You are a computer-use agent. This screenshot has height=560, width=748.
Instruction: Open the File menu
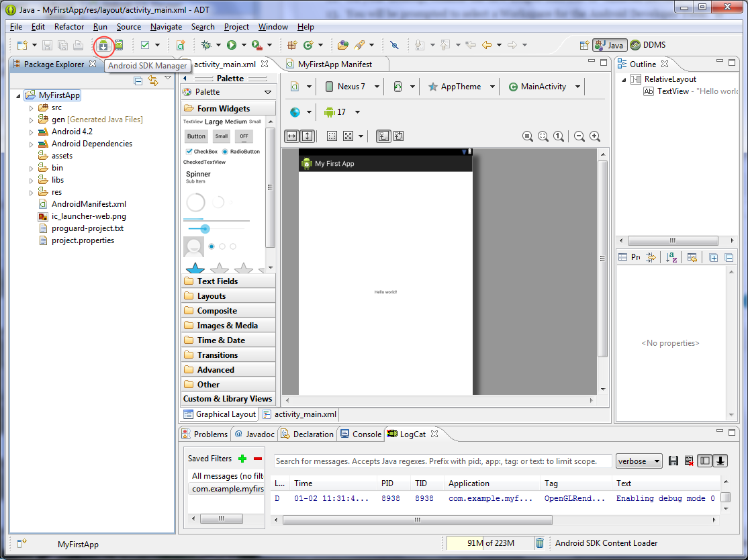(x=15, y=27)
